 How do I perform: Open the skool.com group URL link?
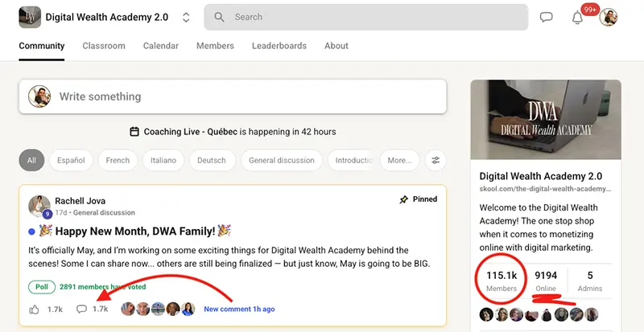546,189
